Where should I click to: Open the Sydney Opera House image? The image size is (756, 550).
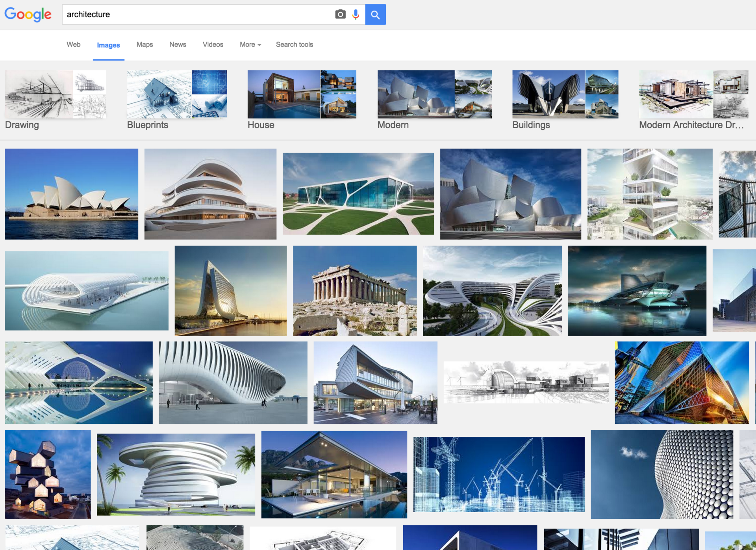click(x=71, y=194)
